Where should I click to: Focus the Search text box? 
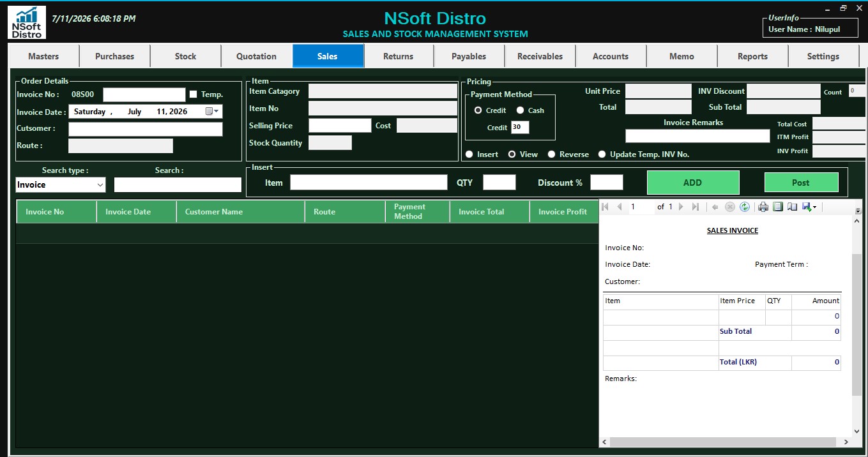178,185
